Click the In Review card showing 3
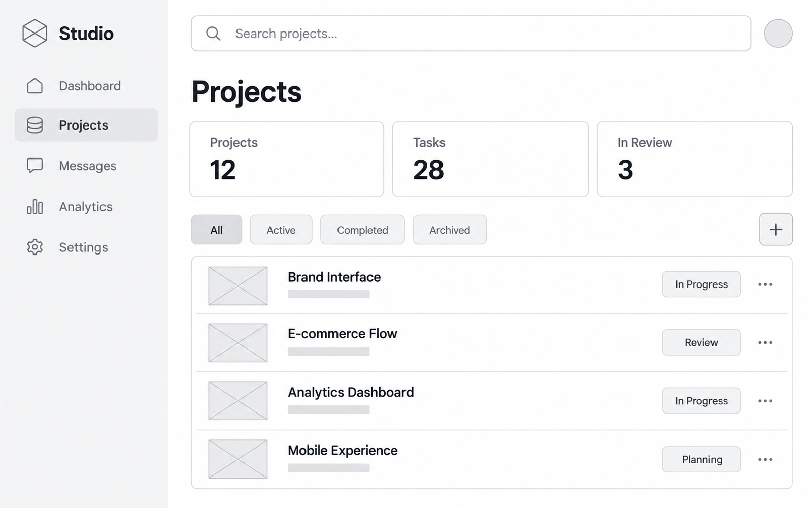Image resolution: width=812 pixels, height=508 pixels. tap(695, 159)
